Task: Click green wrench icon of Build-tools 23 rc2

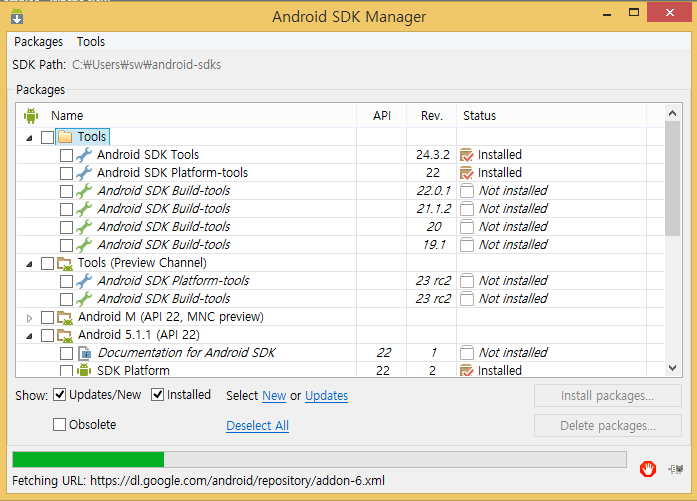Action: click(x=84, y=299)
